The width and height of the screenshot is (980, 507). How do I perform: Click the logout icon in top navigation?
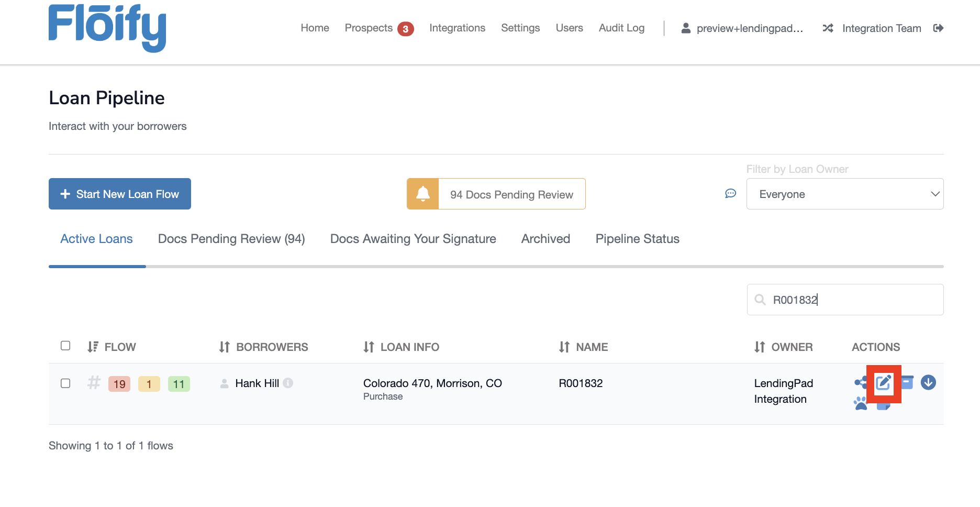(x=938, y=28)
